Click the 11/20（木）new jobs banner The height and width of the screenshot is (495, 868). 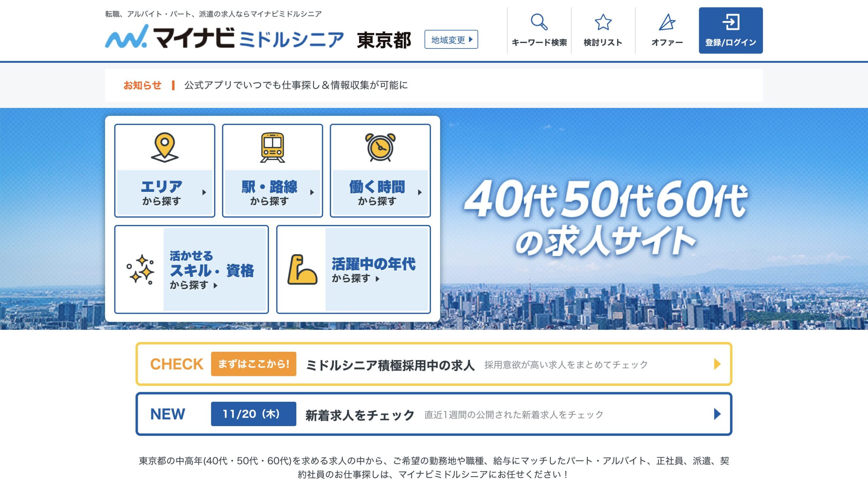pos(253,415)
